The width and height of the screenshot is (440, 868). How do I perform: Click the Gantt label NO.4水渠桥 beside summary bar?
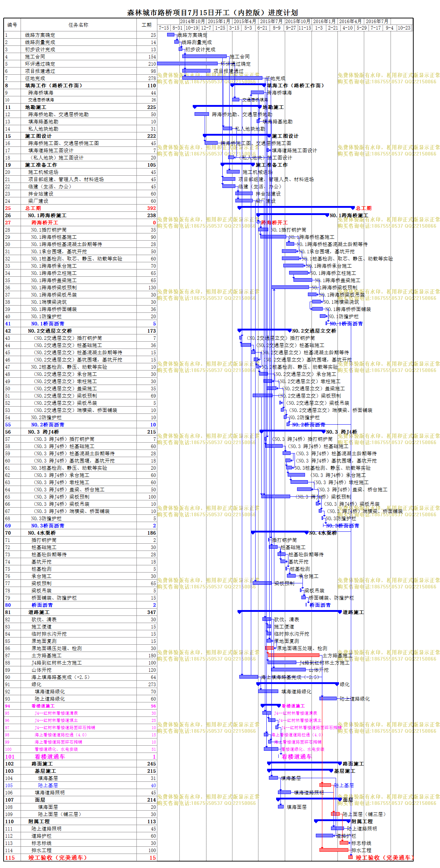tap(323, 533)
